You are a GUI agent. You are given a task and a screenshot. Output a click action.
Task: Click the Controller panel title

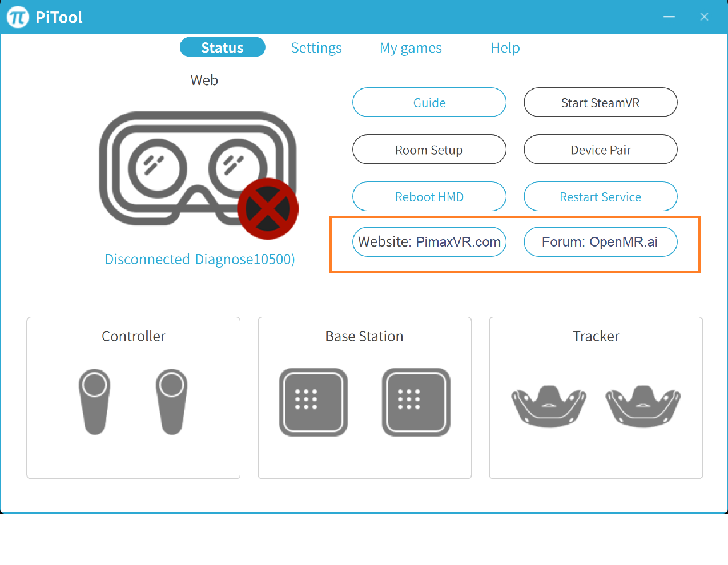tap(134, 336)
